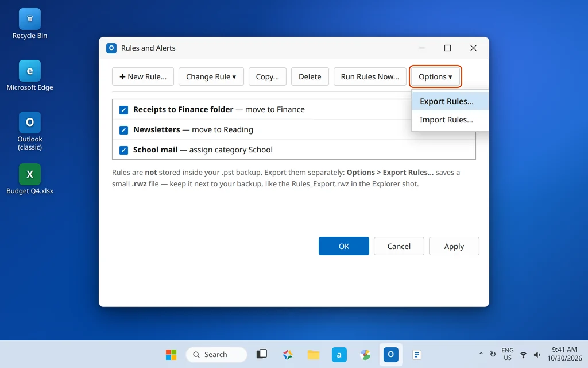Choose Export Rules... from Options menu
588x368 pixels.
click(x=450, y=101)
